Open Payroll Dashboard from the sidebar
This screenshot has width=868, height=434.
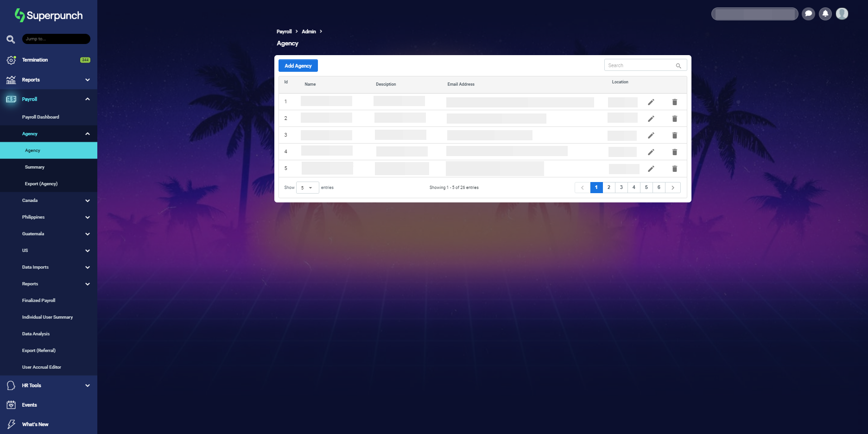[x=41, y=117]
